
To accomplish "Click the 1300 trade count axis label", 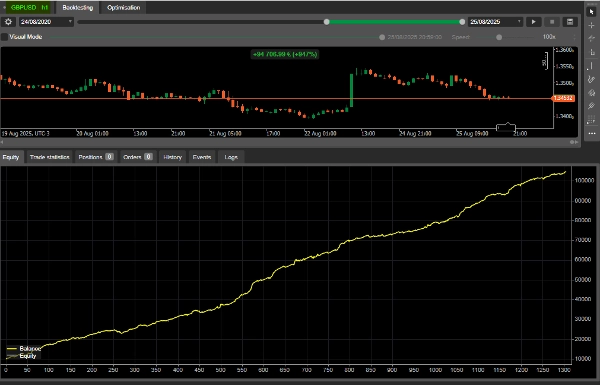I will tap(564, 370).
